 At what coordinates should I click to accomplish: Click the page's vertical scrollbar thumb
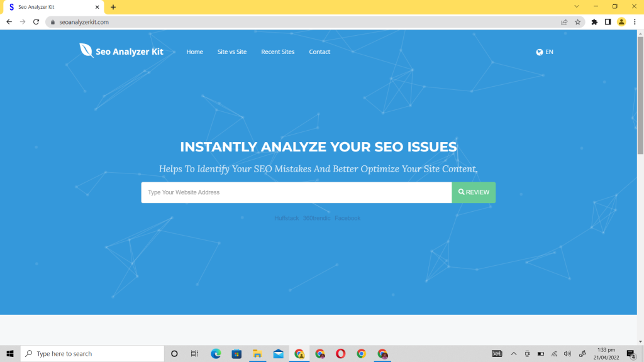coord(640,94)
